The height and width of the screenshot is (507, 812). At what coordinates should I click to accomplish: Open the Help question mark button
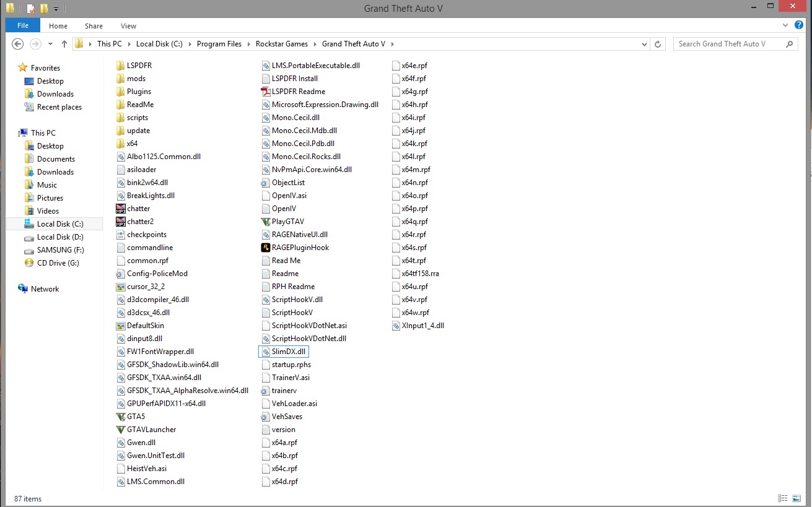coord(799,25)
